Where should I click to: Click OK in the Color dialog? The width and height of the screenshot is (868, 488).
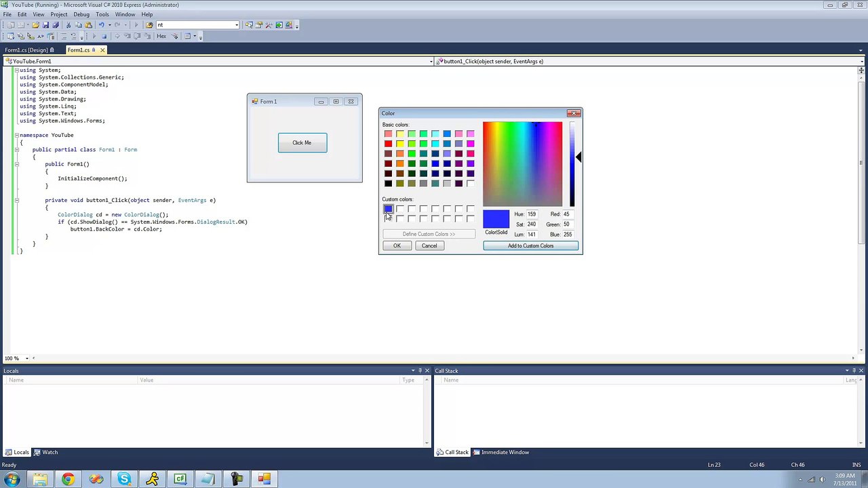point(397,245)
